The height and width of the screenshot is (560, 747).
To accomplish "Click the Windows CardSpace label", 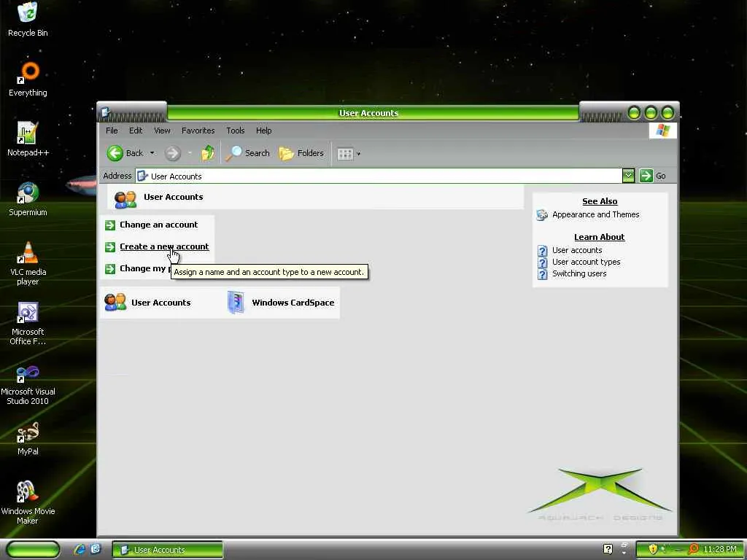I will (x=293, y=303).
